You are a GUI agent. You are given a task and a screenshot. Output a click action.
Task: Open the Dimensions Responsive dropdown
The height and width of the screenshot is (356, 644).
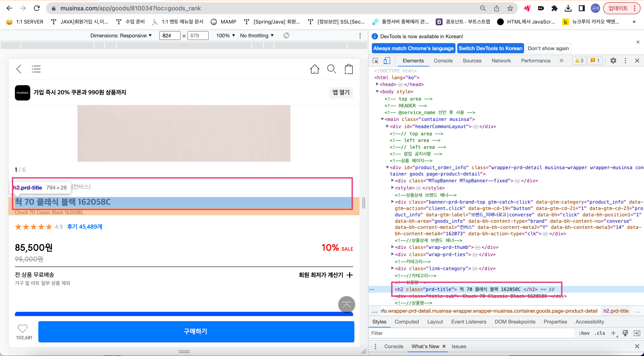click(x=121, y=35)
